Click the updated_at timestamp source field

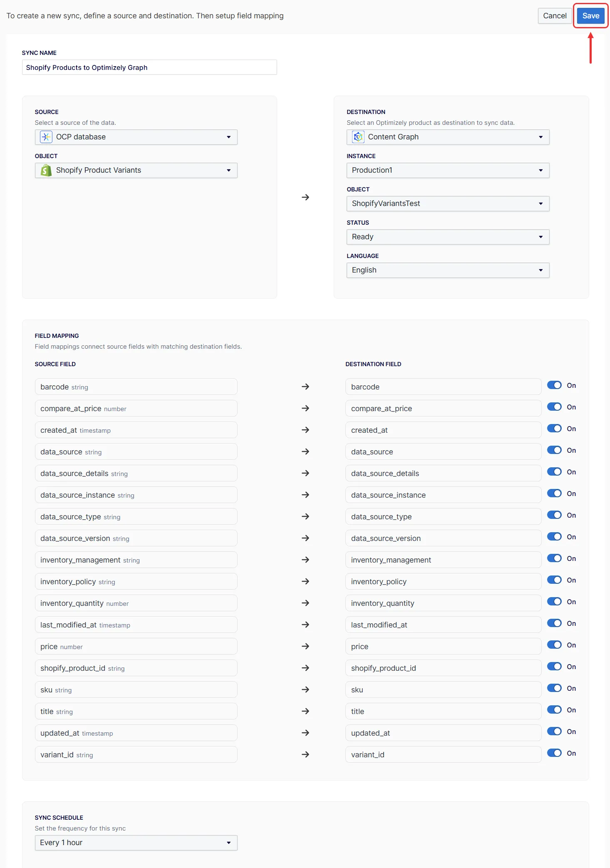click(x=136, y=733)
